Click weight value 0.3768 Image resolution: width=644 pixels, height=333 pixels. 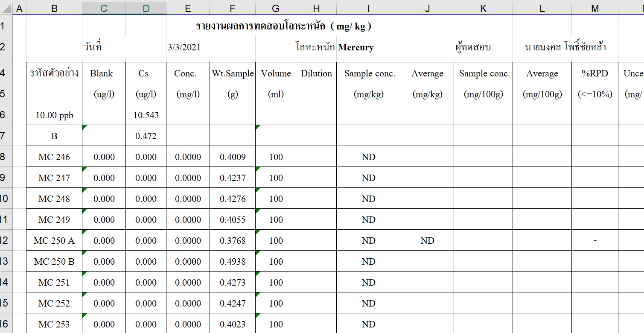[233, 240]
